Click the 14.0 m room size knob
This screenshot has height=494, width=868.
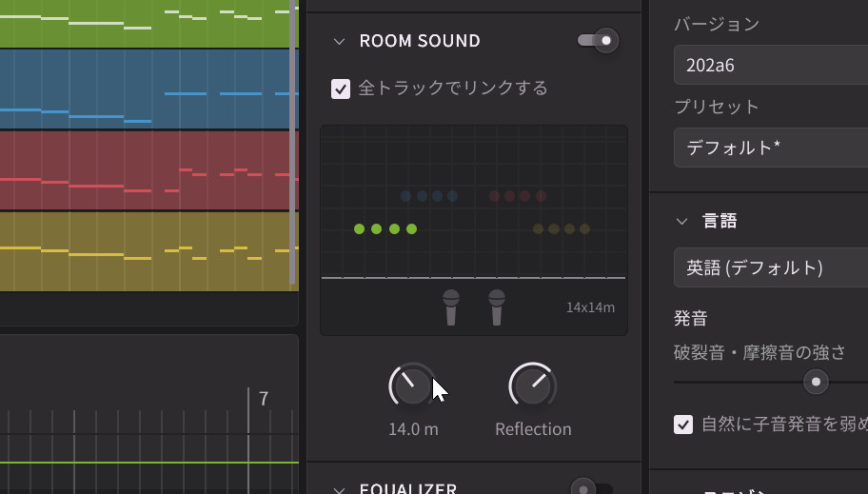click(x=412, y=385)
